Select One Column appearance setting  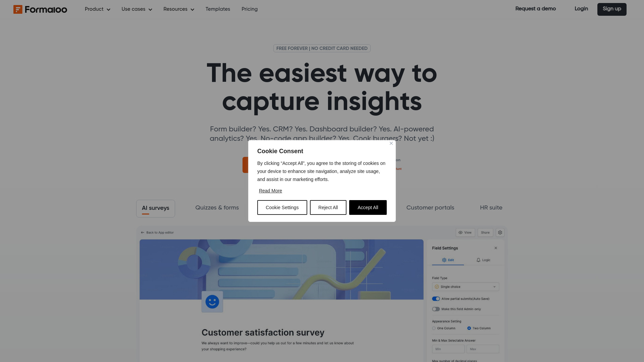[434, 328]
